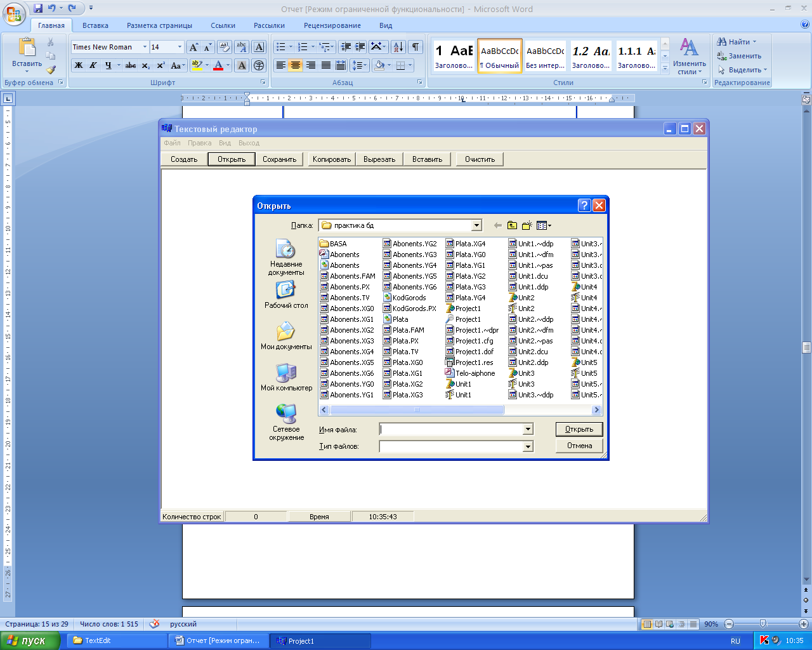This screenshot has width=812, height=650.
Task: Click the Enclose Characters icon
Action: coord(259,65)
